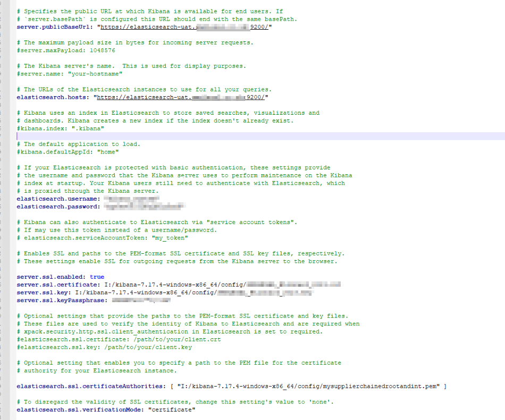
Task: Click comment 'Specifies the public URL at which Kibana'
Action: pos(150,11)
